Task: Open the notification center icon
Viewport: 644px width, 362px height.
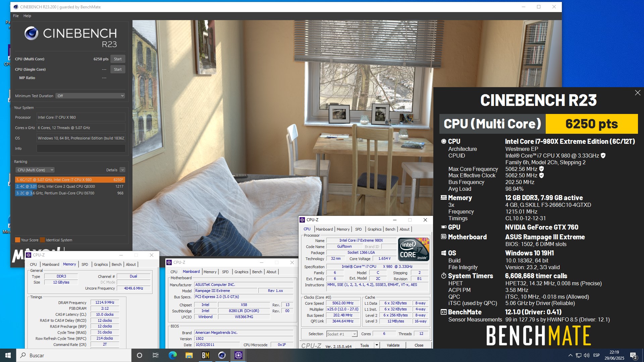Action: pyautogui.click(x=633, y=355)
